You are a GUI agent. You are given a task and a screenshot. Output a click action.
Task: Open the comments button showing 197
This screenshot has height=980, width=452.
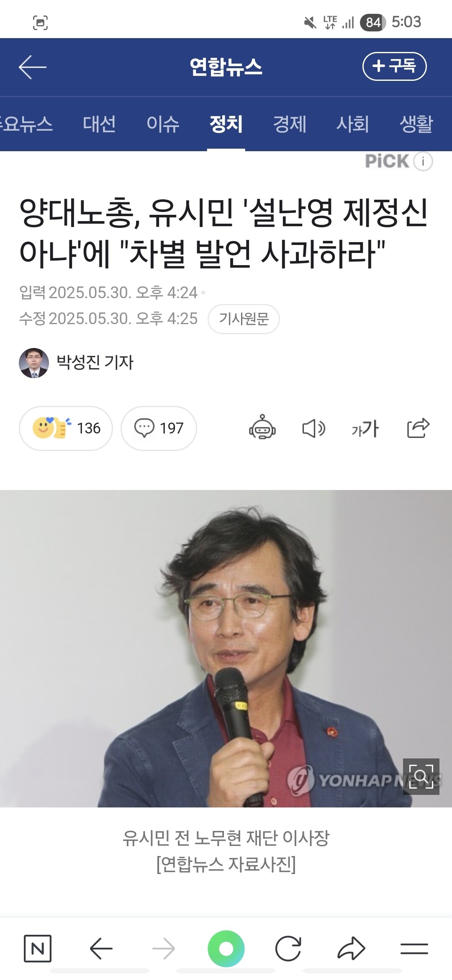[x=159, y=428]
